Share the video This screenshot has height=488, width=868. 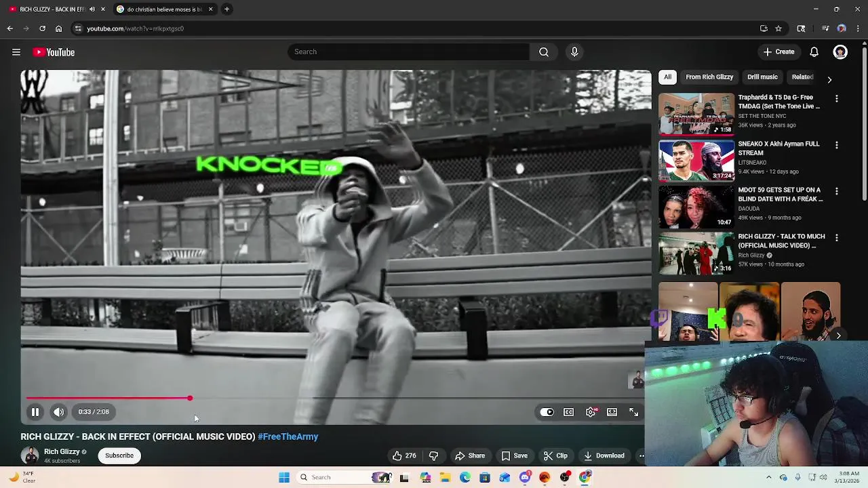click(470, 456)
